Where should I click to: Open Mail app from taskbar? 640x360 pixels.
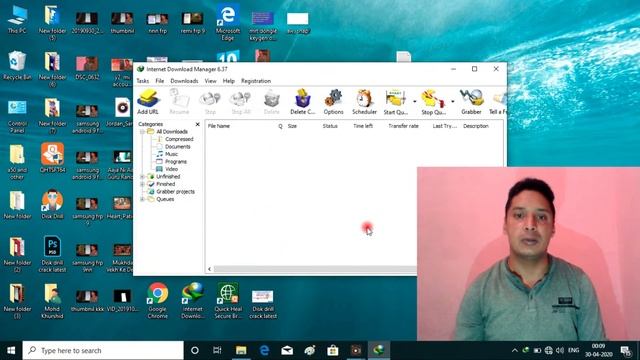click(287, 350)
